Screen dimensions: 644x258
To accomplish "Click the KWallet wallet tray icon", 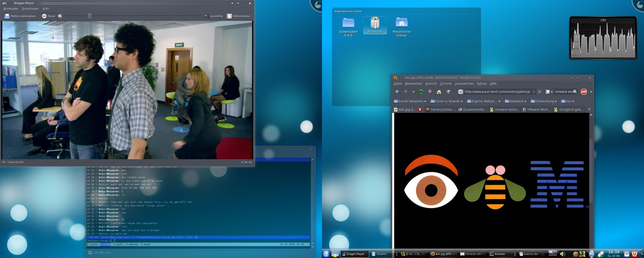I will (576, 254).
